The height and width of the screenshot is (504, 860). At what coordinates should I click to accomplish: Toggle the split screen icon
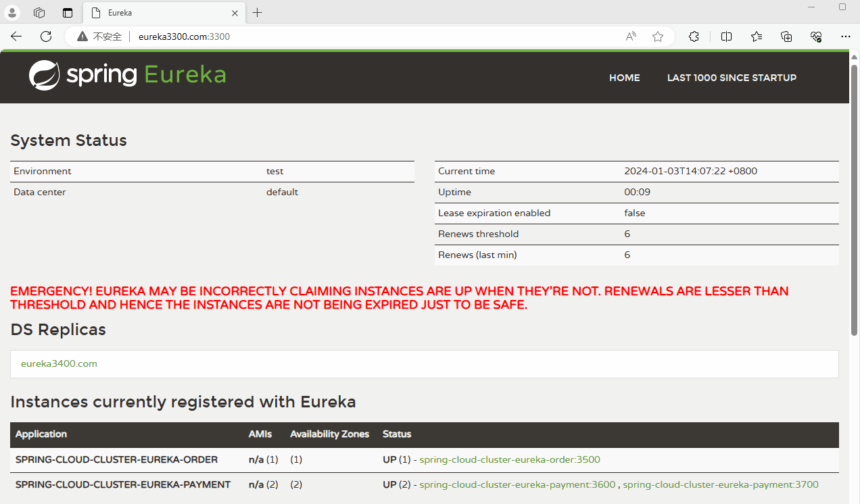coord(727,36)
